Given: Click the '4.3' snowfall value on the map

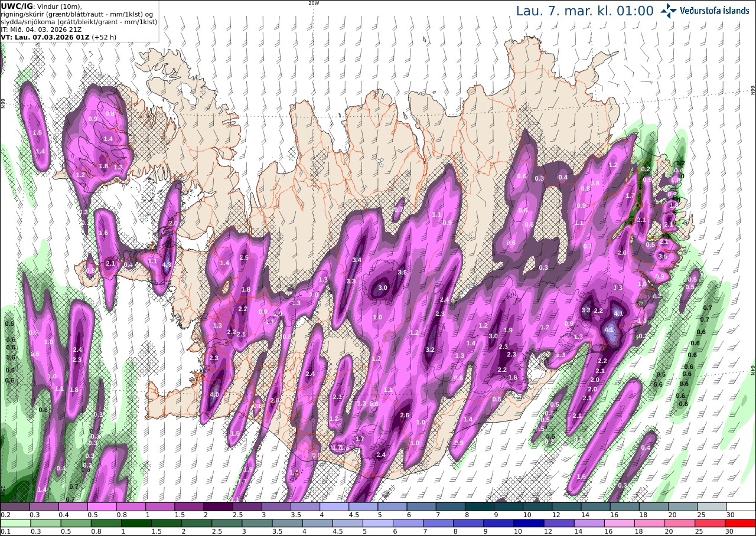Looking at the screenshot, I should (167, 264).
